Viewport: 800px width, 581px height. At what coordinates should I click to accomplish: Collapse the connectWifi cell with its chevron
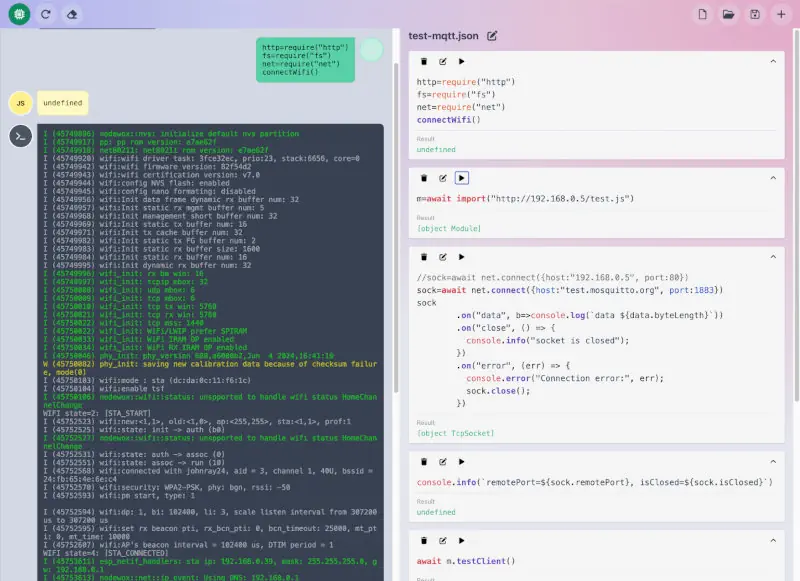pyautogui.click(x=772, y=62)
